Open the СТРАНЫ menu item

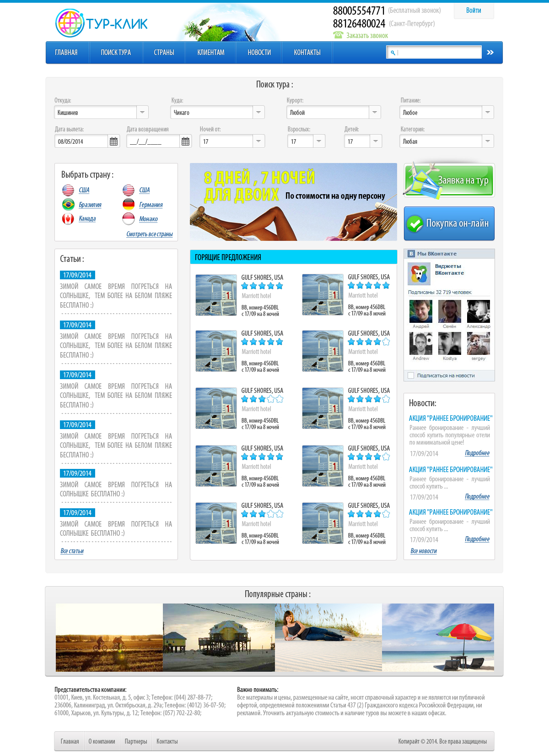tap(164, 53)
